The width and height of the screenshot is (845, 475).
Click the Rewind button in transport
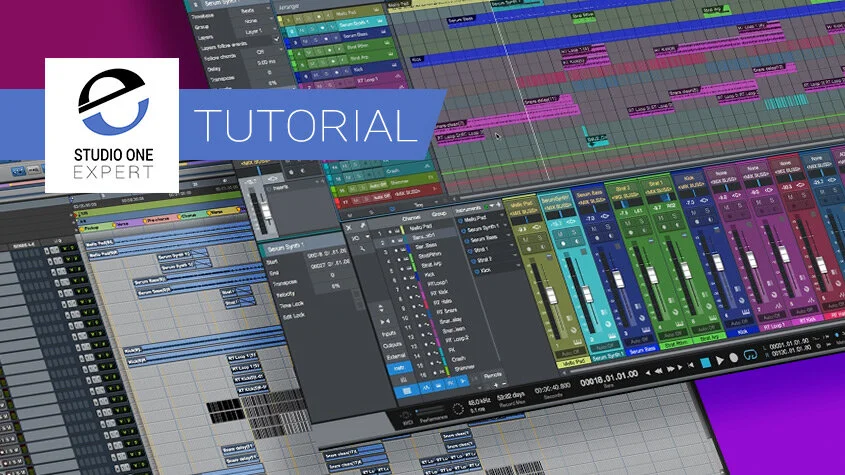[x=659, y=371]
